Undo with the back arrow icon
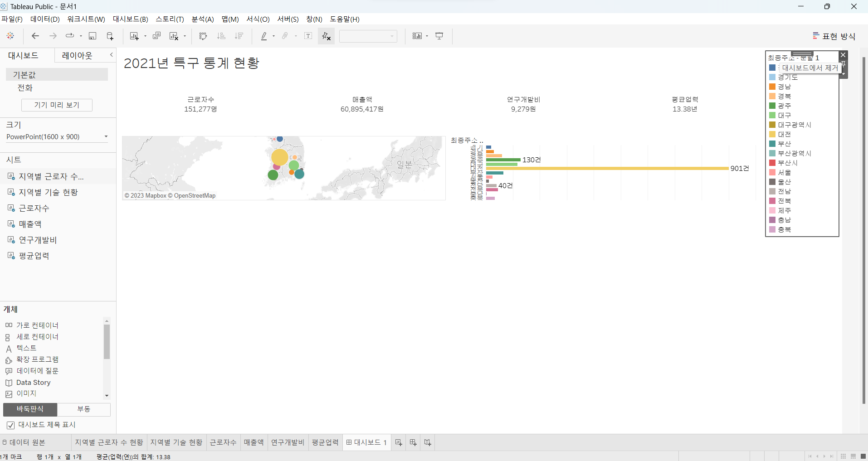The width and height of the screenshot is (868, 461). pos(35,36)
